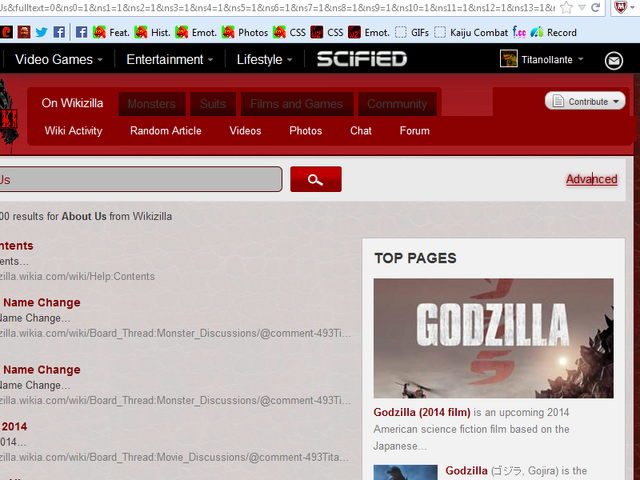The width and height of the screenshot is (640, 480).
Task: Open the 2014 search result title
Action: [13, 427]
